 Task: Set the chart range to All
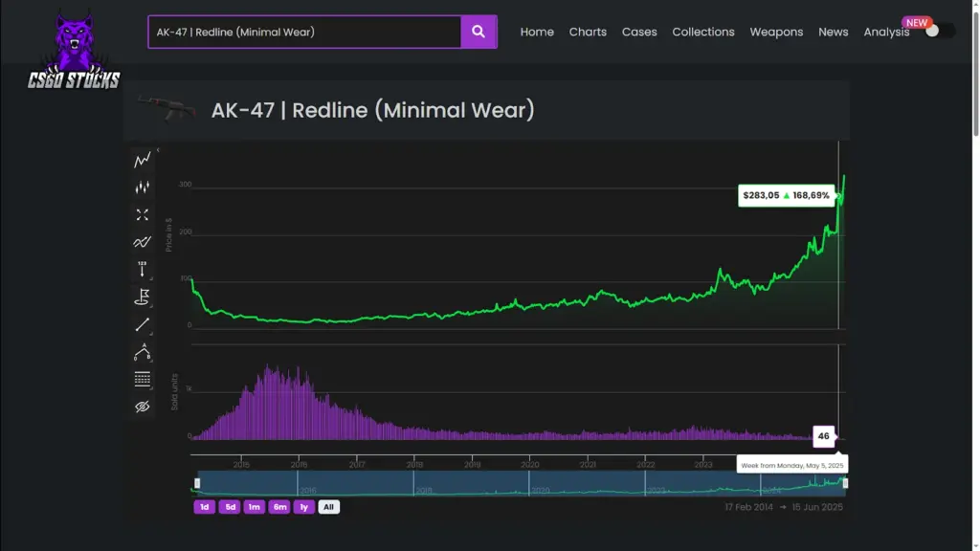(x=329, y=507)
